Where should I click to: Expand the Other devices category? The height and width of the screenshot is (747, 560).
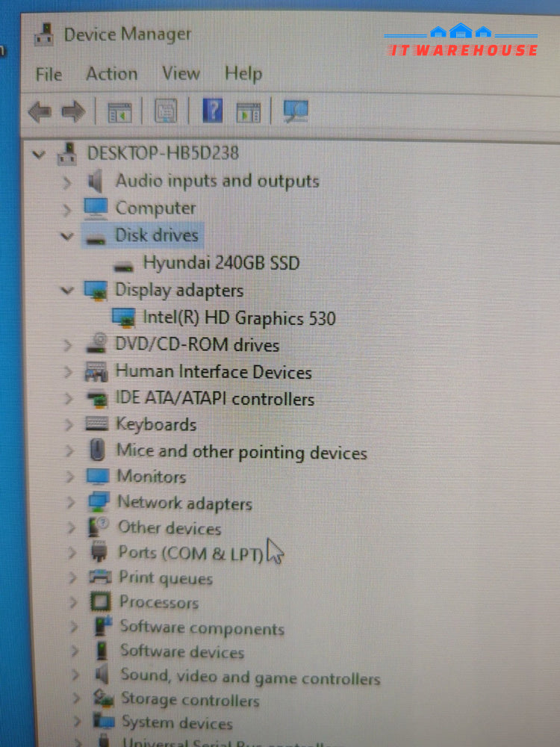coord(72,527)
